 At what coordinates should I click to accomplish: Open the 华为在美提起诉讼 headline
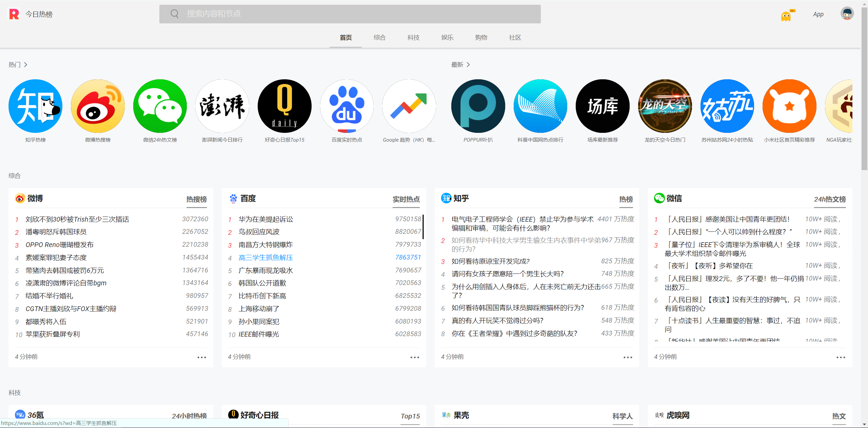pyautogui.click(x=265, y=219)
